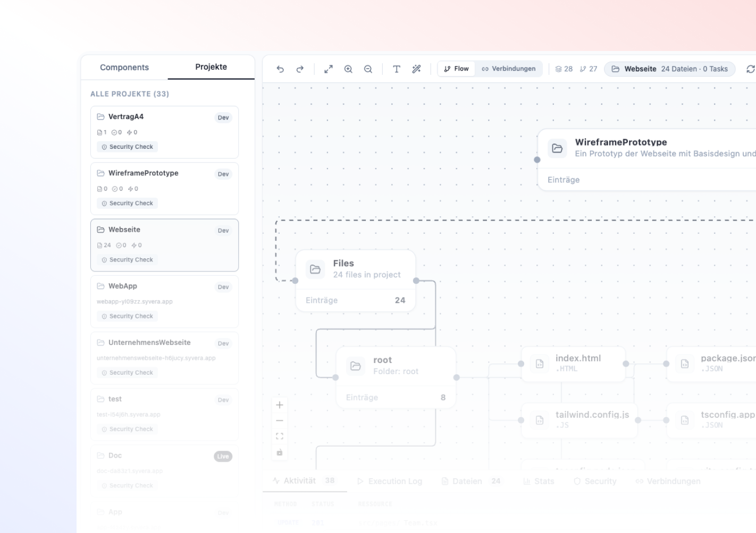Click the folder icon in root node
Screen dimensions: 756x533
pos(356,366)
